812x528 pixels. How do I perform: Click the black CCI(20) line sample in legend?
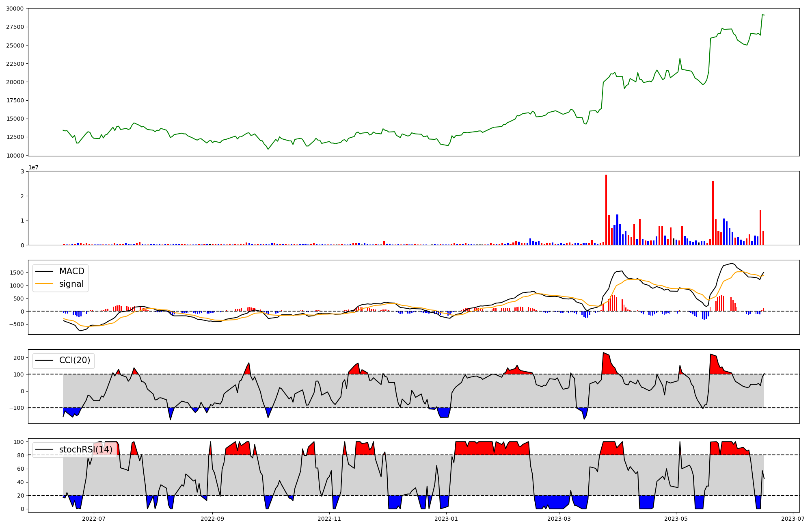point(44,360)
